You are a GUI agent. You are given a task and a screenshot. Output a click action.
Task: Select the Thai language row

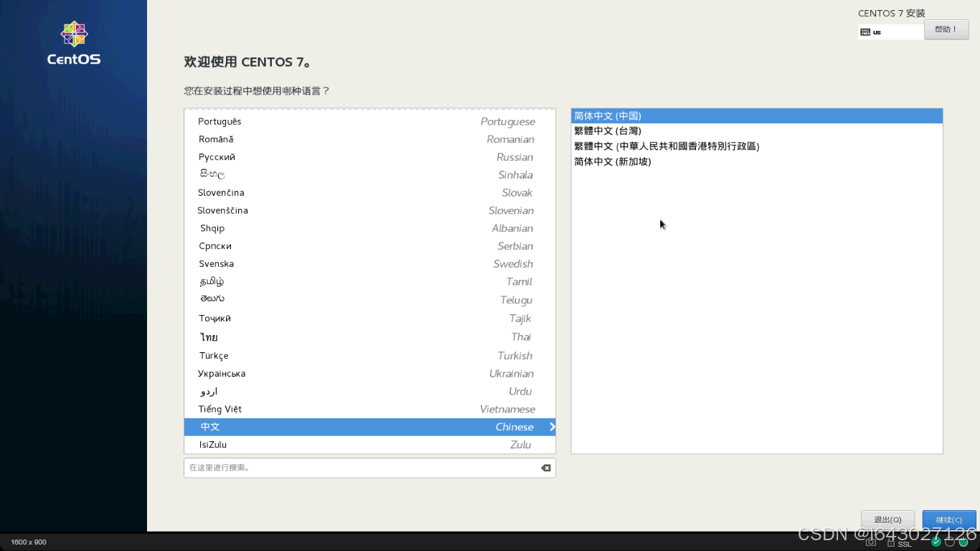click(369, 337)
